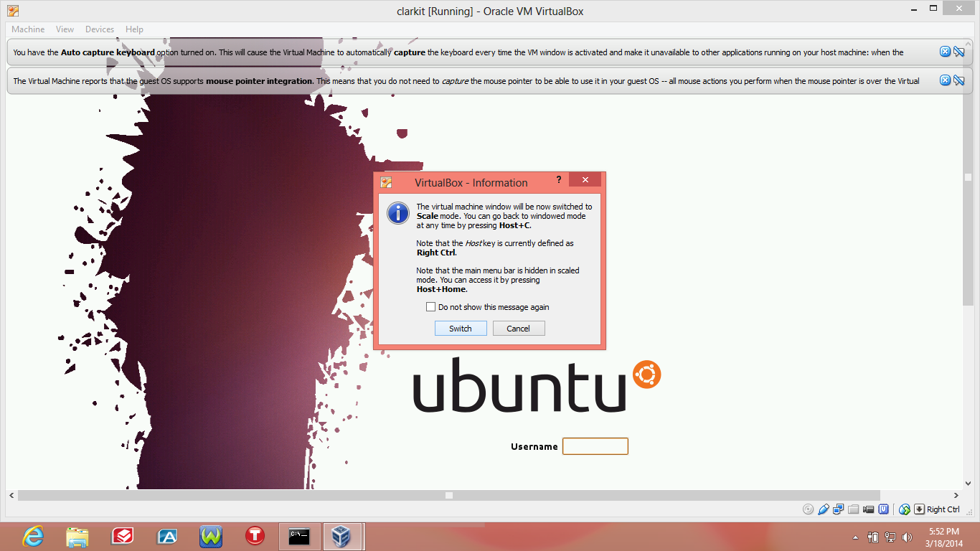Open the network adapters status icon
This screenshot has width=980, height=551.
tap(838, 509)
